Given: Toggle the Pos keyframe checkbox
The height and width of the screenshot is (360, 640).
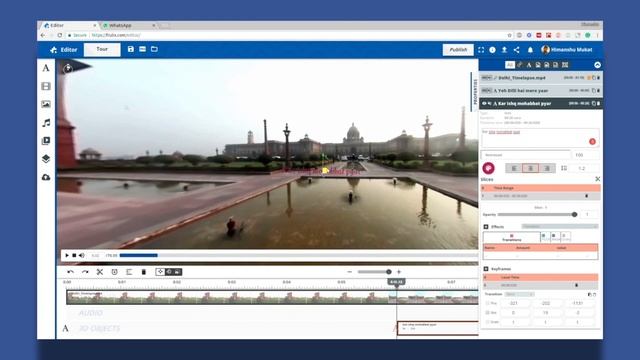Looking at the screenshot, I should pos(487,303).
